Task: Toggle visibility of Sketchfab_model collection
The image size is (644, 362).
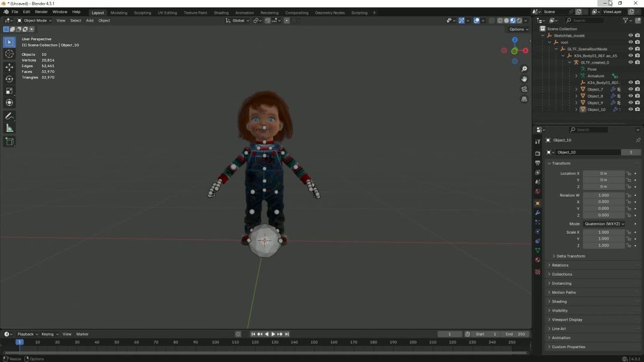Action: (630, 35)
